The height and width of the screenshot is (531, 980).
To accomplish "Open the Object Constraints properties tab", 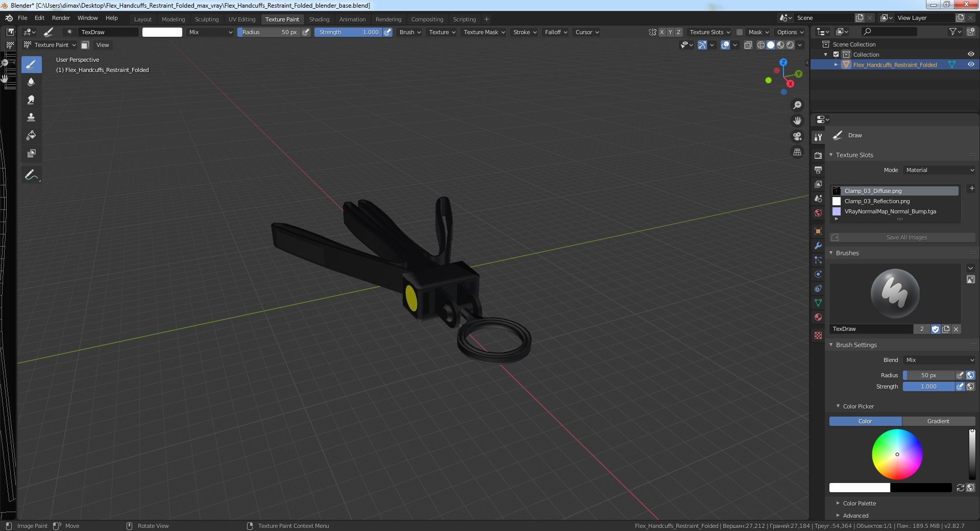I will click(x=818, y=288).
